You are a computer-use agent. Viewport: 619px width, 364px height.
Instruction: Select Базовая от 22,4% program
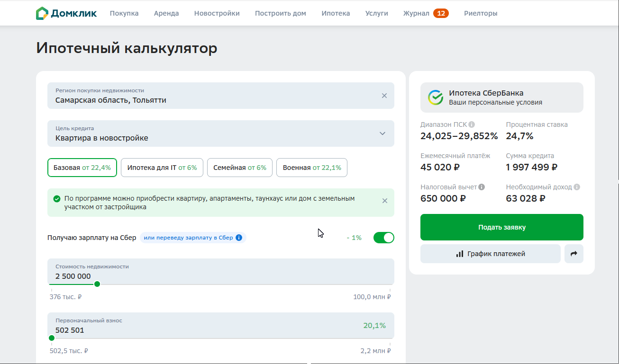pos(82,168)
